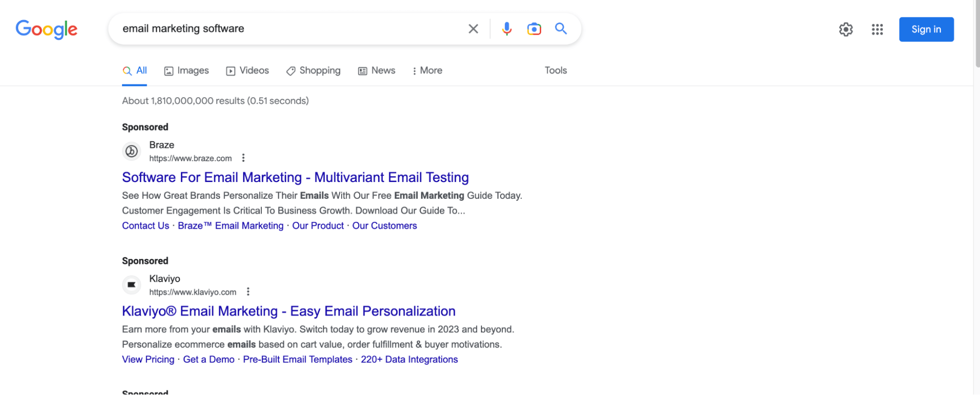Open Our Product sitelink
980x395 pixels.
tap(318, 226)
